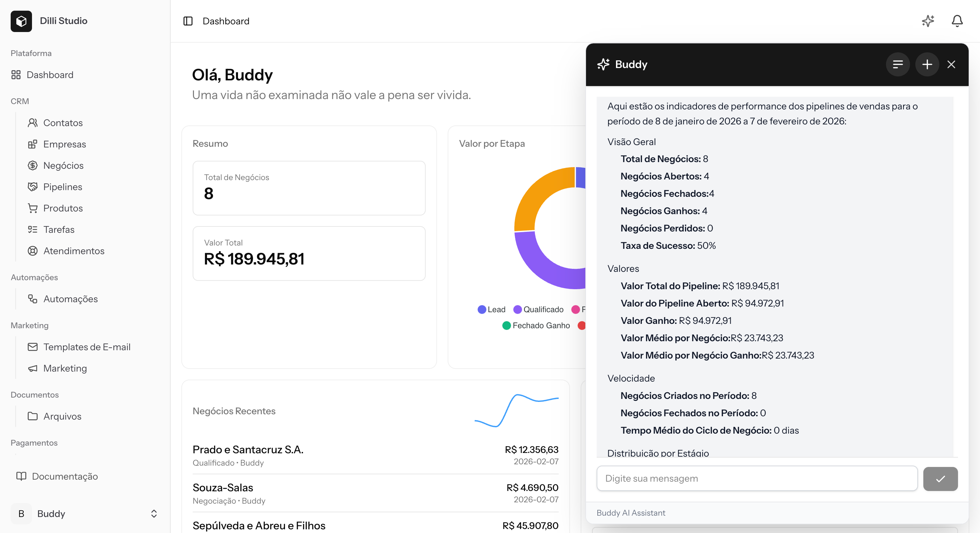This screenshot has width=980, height=533.
Task: Open the notifications bell
Action: (x=957, y=21)
